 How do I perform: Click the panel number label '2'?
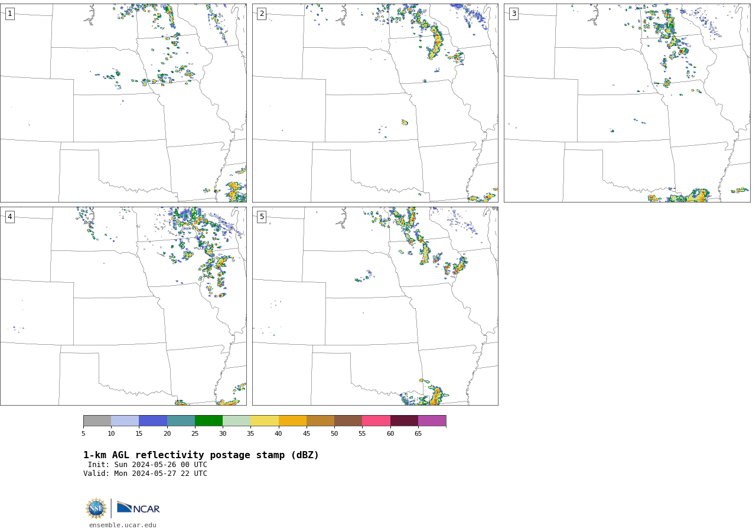[262, 14]
